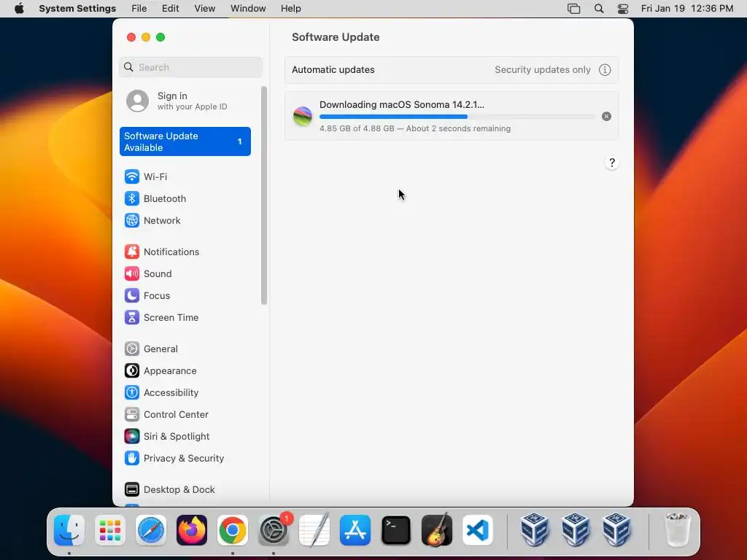Launch Firefox from the Dock

[x=192, y=530]
